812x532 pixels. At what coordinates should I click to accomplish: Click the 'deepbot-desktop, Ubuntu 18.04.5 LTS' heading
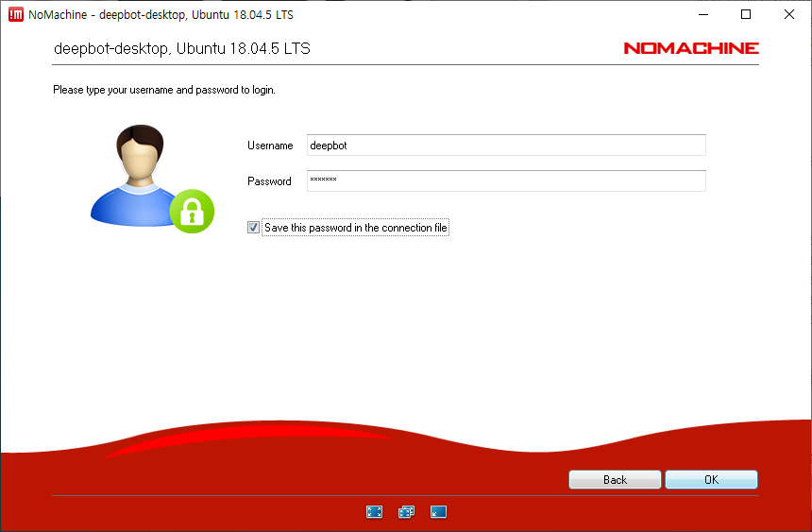point(182,49)
